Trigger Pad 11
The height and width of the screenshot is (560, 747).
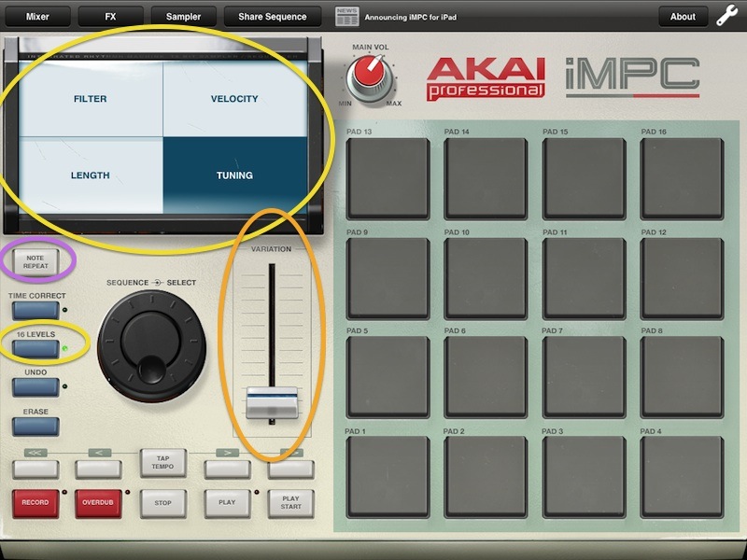(x=585, y=278)
